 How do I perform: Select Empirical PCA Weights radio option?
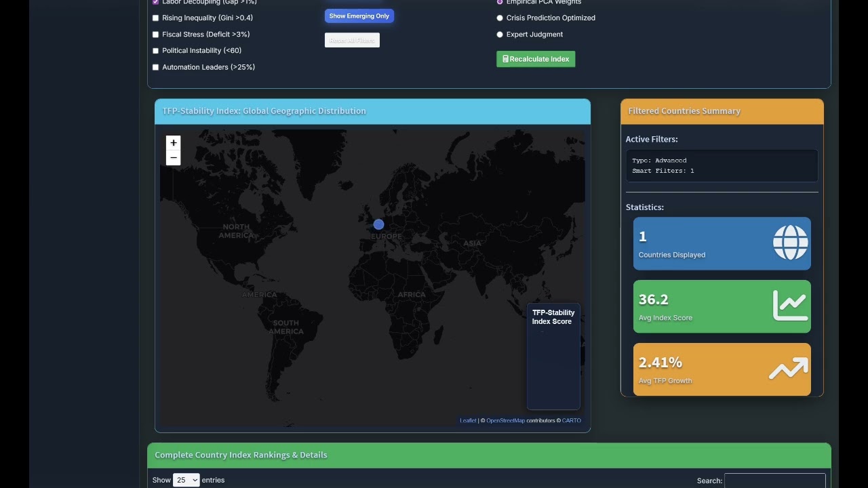click(500, 2)
